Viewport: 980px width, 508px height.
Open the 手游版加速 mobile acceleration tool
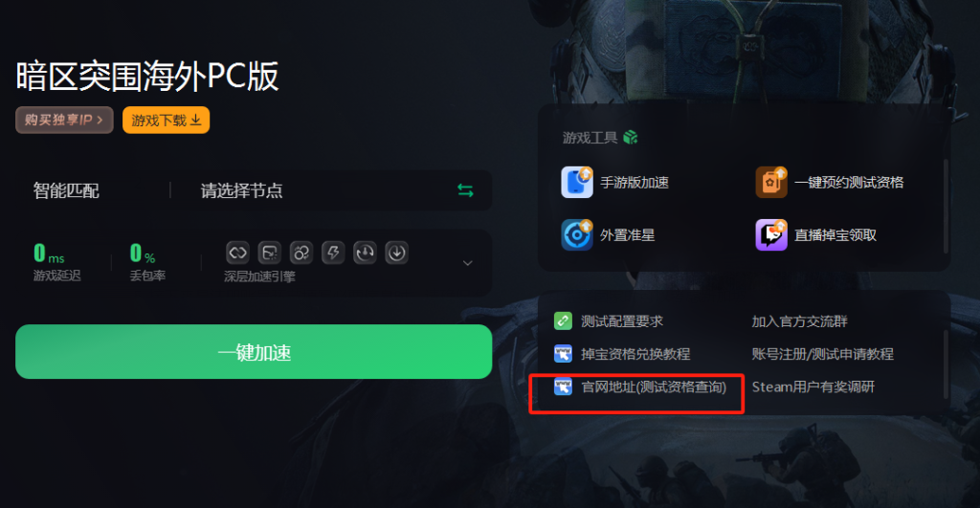[x=615, y=183]
